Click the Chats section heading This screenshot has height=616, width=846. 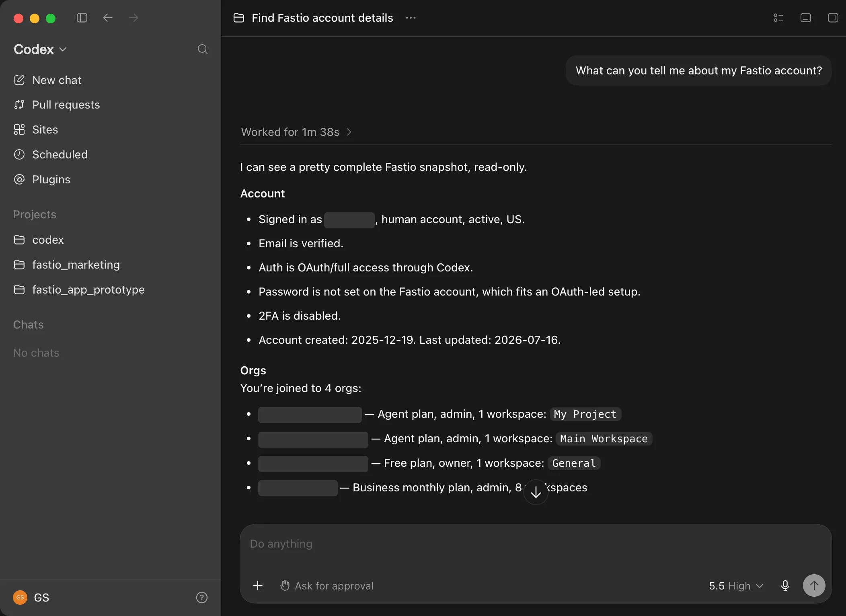coord(28,324)
